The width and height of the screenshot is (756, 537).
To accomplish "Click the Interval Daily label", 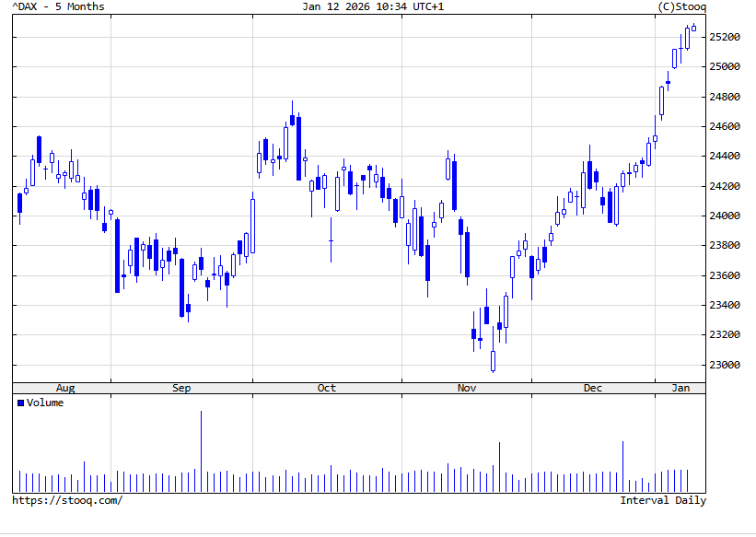I will tap(663, 500).
